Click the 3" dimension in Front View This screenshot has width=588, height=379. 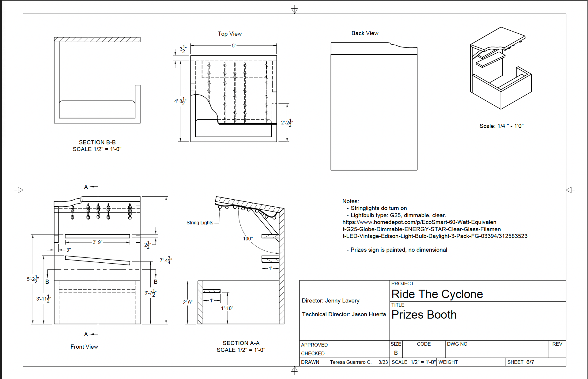pos(68,250)
